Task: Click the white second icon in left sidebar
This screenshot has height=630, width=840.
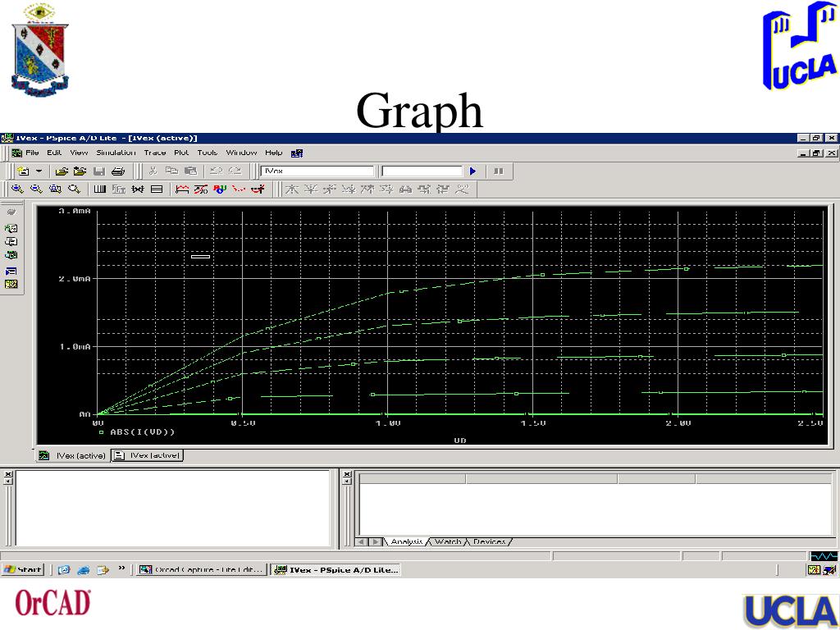Action: point(11,242)
